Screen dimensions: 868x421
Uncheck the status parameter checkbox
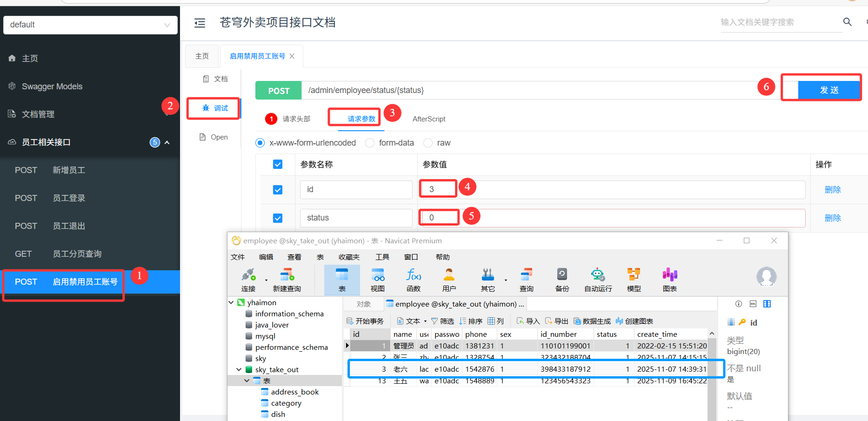click(278, 218)
